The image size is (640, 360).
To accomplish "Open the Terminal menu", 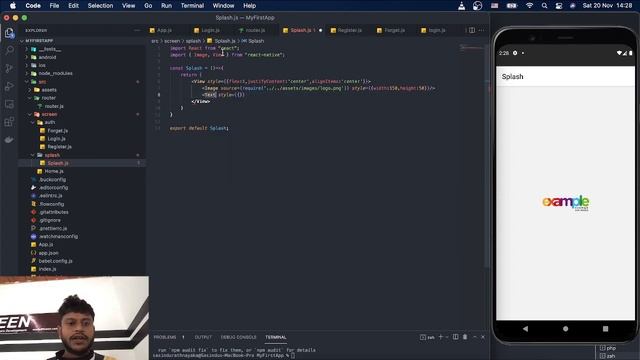I will (192, 6).
